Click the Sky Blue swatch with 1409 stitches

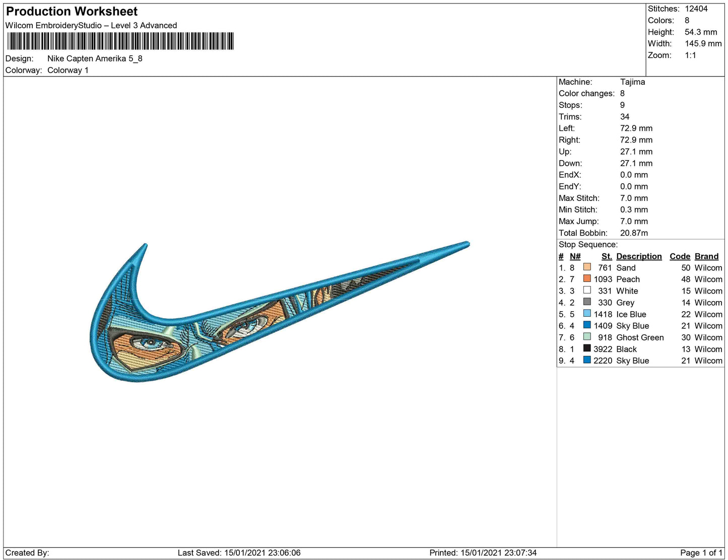pos(587,325)
